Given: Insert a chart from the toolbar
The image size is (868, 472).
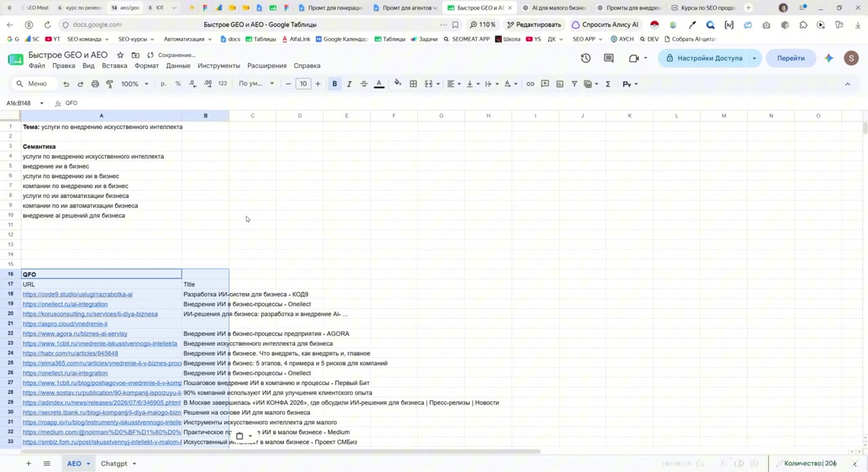Looking at the screenshot, I should click(559, 84).
